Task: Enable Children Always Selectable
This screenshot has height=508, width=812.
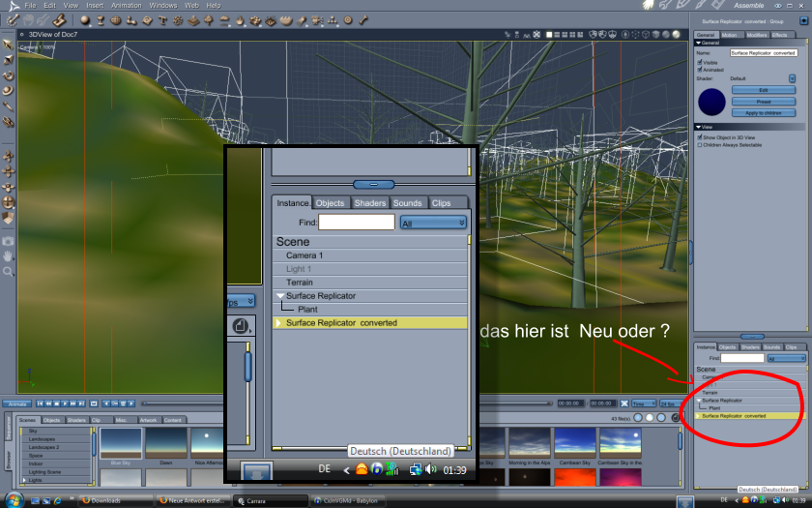Action: (700, 145)
